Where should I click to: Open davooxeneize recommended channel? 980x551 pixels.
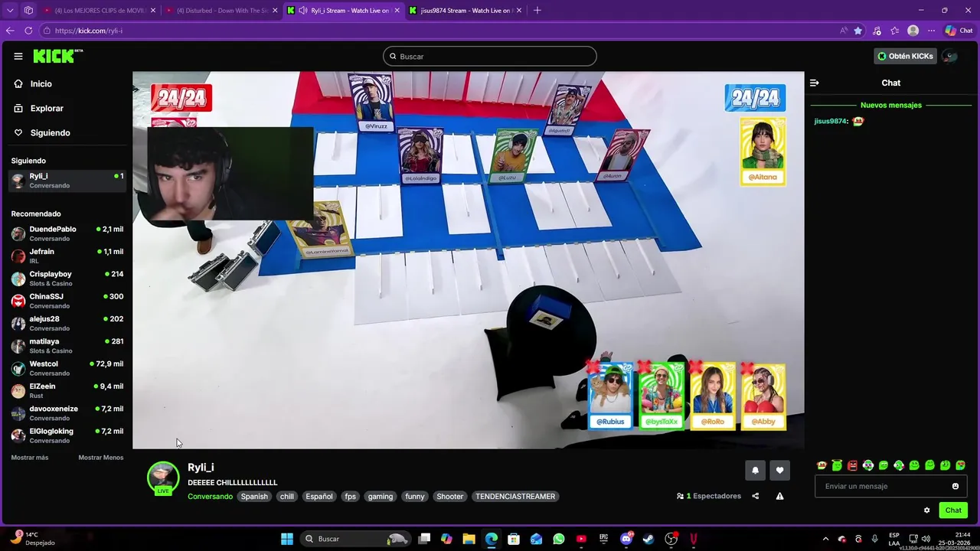(x=67, y=412)
